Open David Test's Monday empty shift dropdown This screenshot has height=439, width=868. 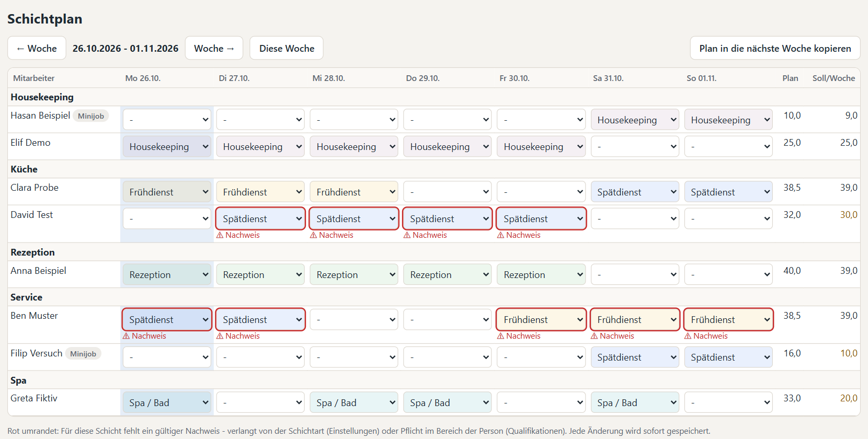coord(167,218)
